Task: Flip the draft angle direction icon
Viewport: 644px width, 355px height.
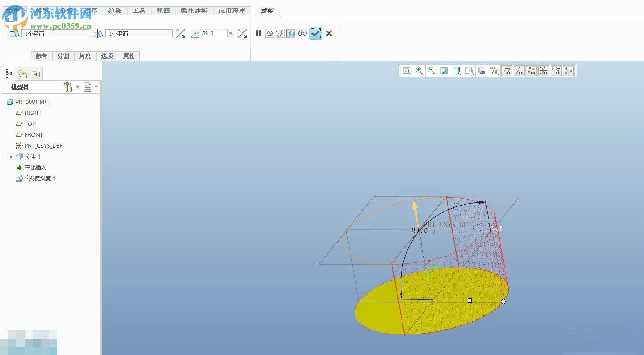Action: coord(242,33)
